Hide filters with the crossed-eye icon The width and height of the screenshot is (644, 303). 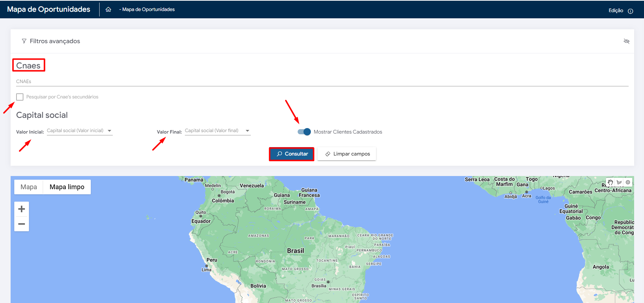point(626,41)
